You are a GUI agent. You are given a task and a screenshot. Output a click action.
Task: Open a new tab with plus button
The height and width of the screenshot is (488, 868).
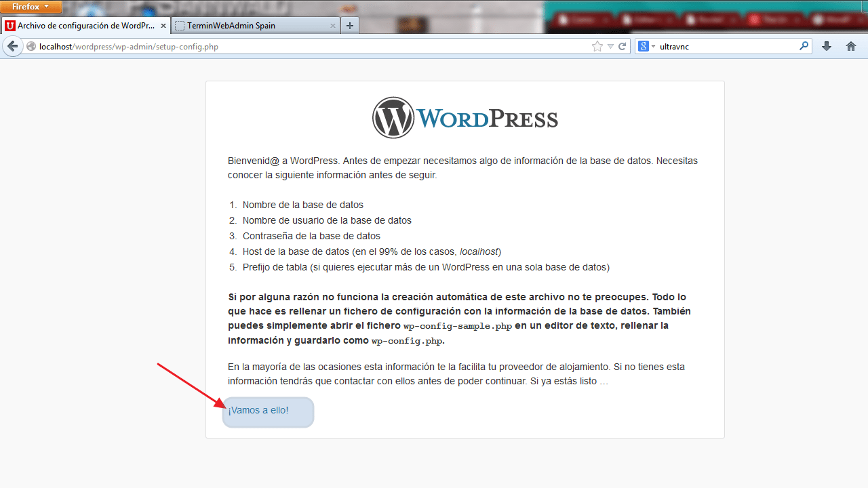coord(350,26)
